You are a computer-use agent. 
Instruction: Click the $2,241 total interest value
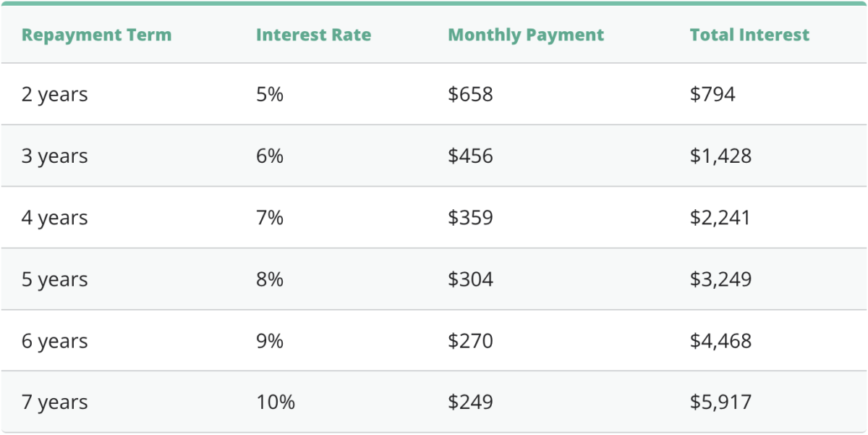click(720, 218)
